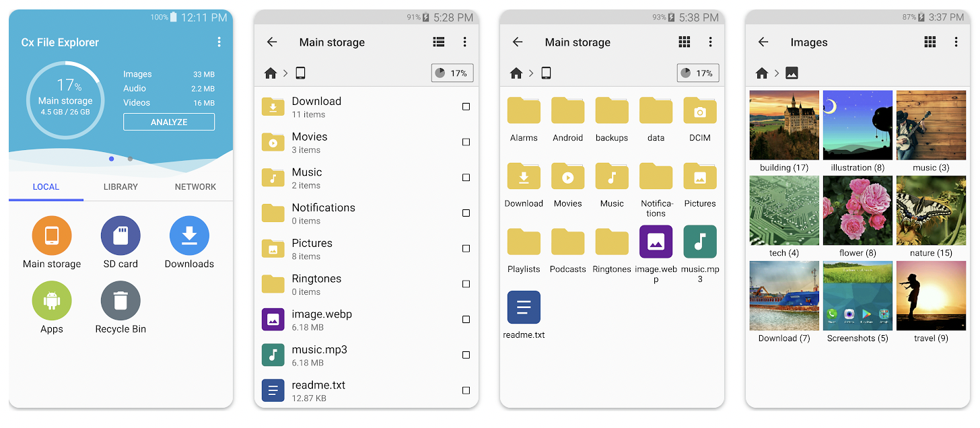Click the list view layout icon
Viewport: 980px width, 428px height.
pos(439,42)
